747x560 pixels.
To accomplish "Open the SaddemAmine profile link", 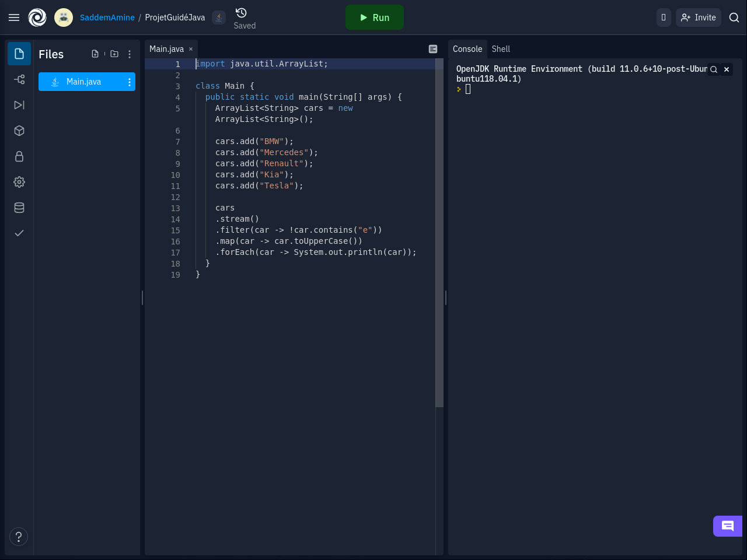I will (x=107, y=17).
